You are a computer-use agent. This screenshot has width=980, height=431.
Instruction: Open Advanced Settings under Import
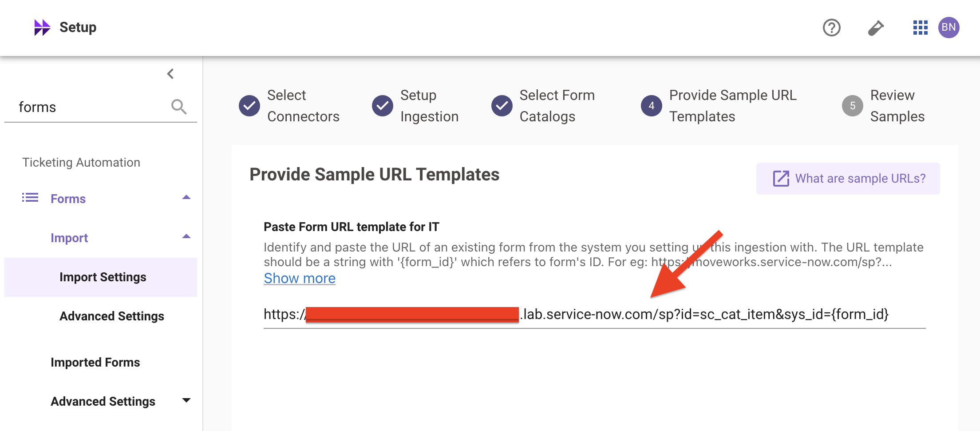pyautogui.click(x=112, y=316)
